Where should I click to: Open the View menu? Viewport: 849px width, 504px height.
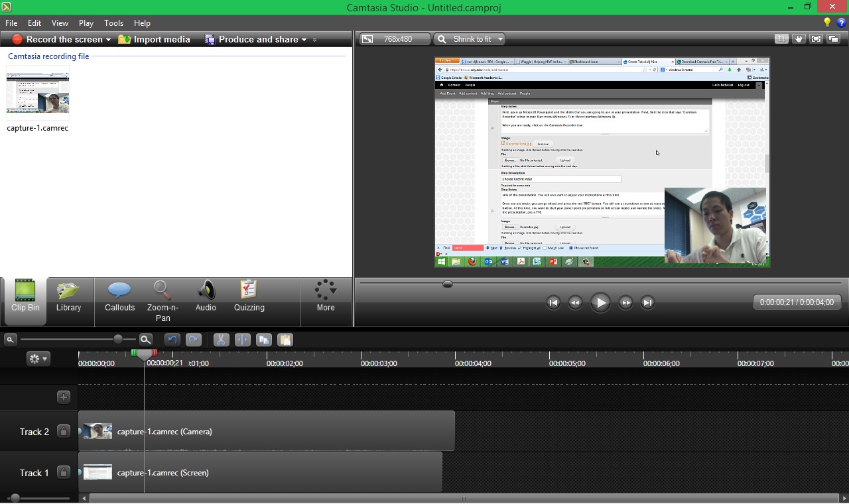coord(60,23)
